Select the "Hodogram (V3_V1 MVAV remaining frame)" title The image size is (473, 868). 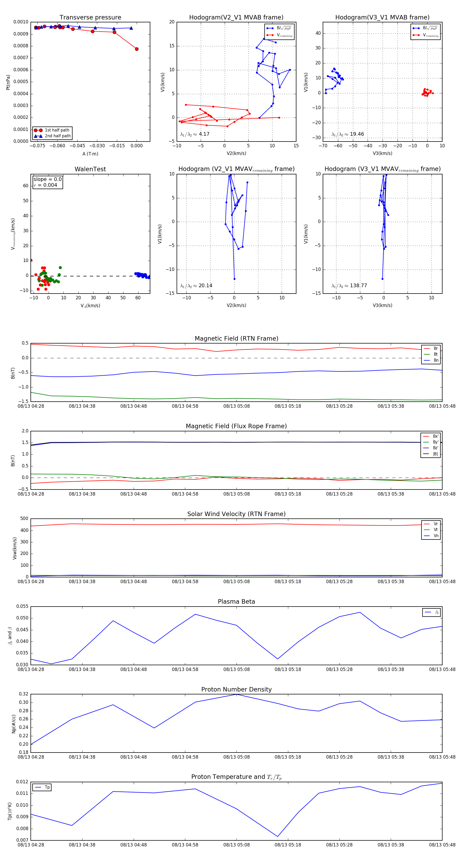[382, 169]
